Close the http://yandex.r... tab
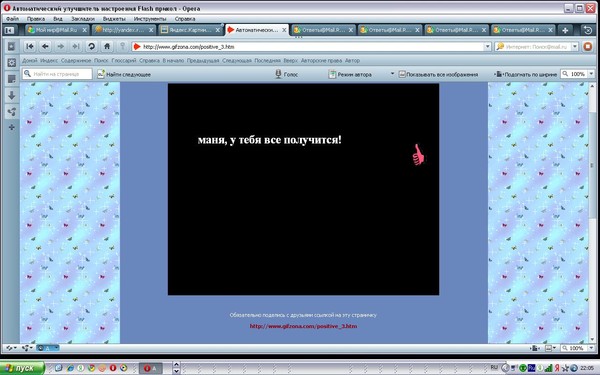 coord(151,30)
